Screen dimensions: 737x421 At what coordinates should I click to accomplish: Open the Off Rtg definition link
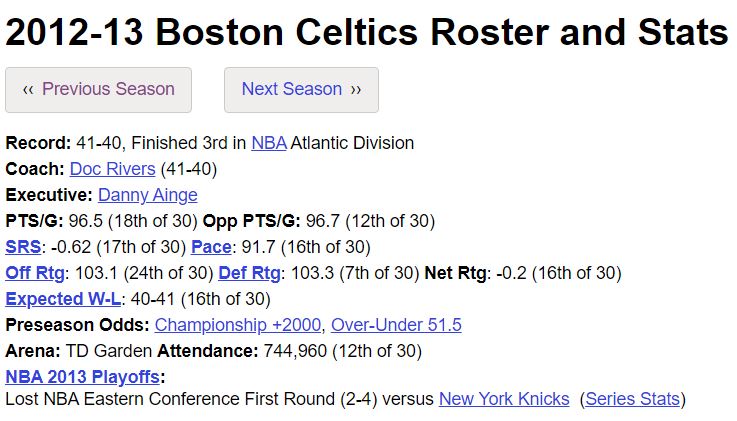click(35, 273)
